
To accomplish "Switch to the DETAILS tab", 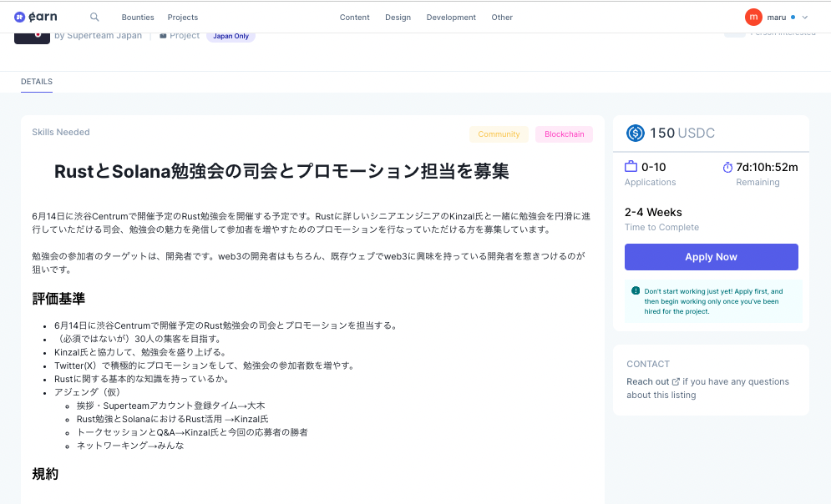I will coord(37,82).
